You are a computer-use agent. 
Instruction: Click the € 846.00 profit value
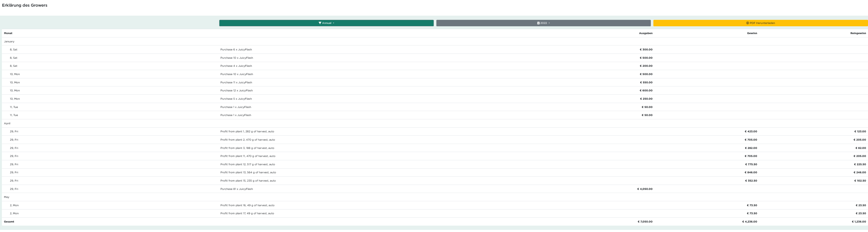tap(751, 172)
